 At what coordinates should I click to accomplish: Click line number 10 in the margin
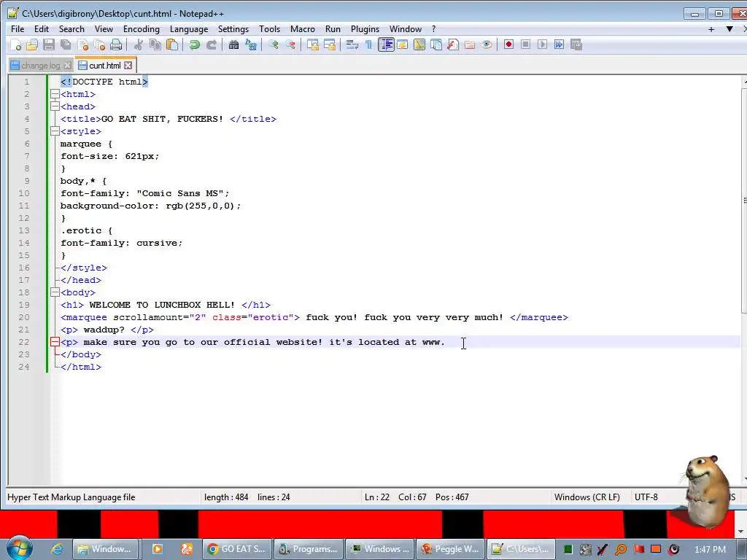[x=24, y=193]
